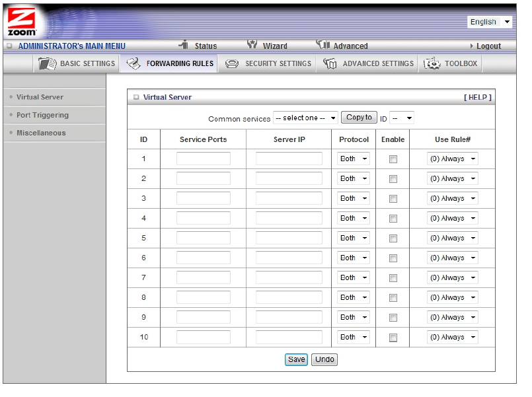Image resolution: width=532 pixels, height=397 pixels.
Task: Click the Status link
Action: pos(206,46)
